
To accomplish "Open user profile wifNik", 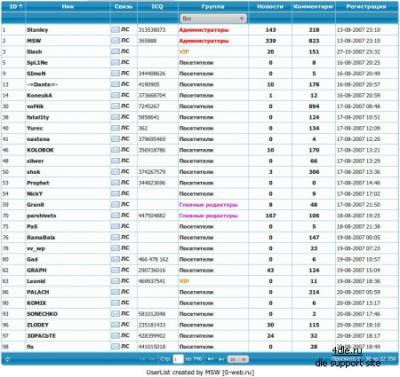I will click(x=35, y=106).
